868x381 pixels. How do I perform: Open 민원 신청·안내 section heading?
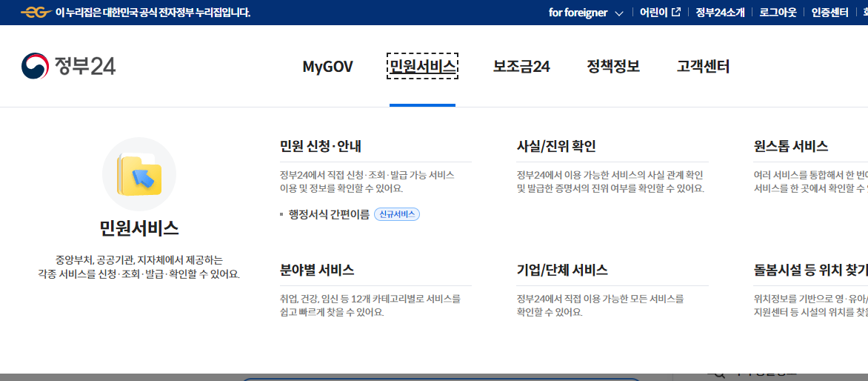click(x=321, y=146)
